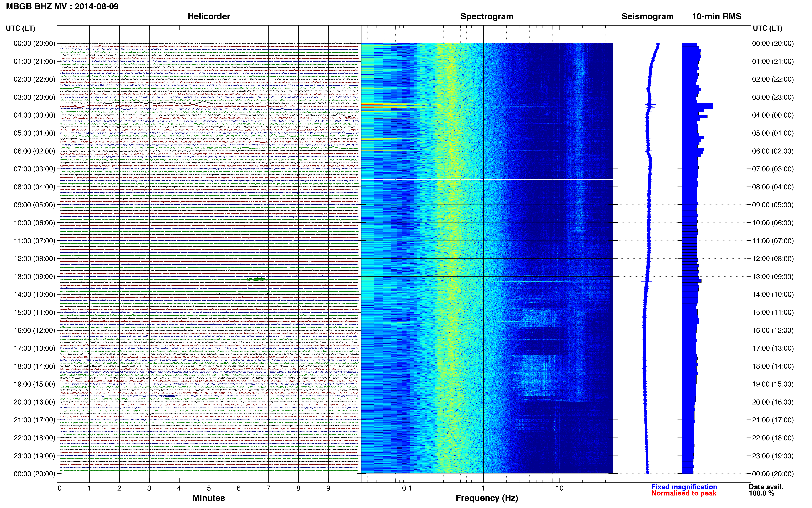Click the red Normalised to peak legend text

(x=684, y=493)
